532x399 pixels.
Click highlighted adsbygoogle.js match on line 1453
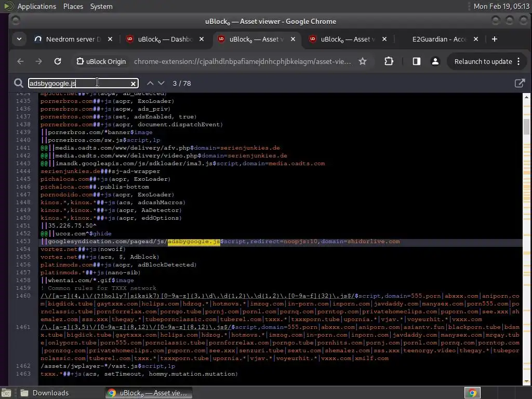click(x=194, y=241)
